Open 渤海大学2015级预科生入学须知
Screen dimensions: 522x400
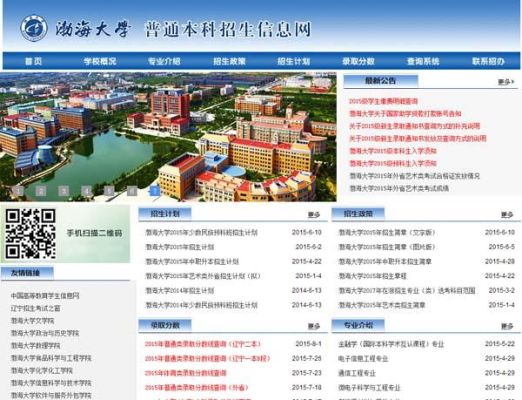(x=393, y=163)
